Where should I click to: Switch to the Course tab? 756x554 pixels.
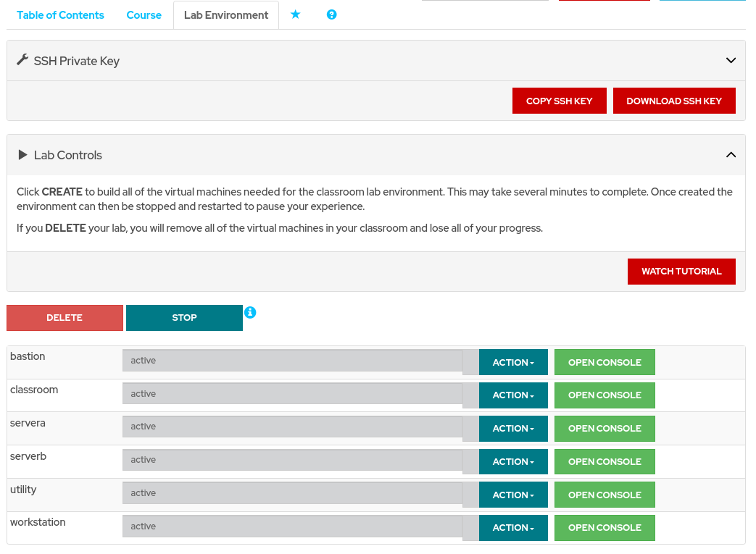click(x=144, y=15)
